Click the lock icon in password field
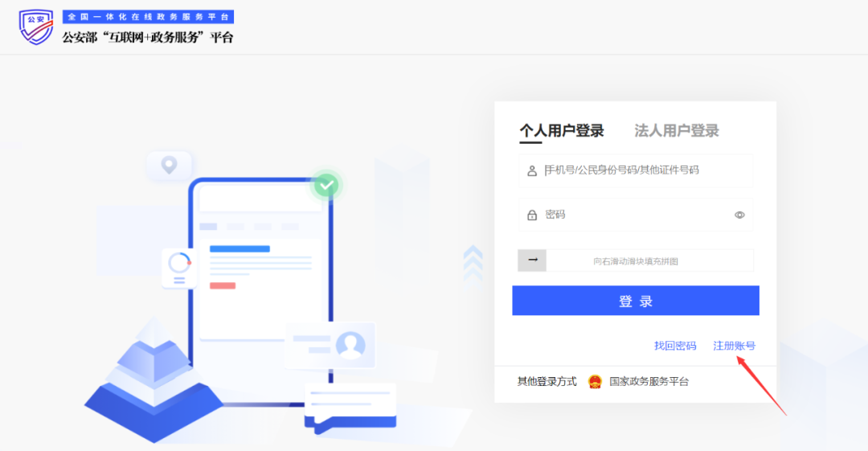Viewport: 868px width, 451px height. click(531, 215)
